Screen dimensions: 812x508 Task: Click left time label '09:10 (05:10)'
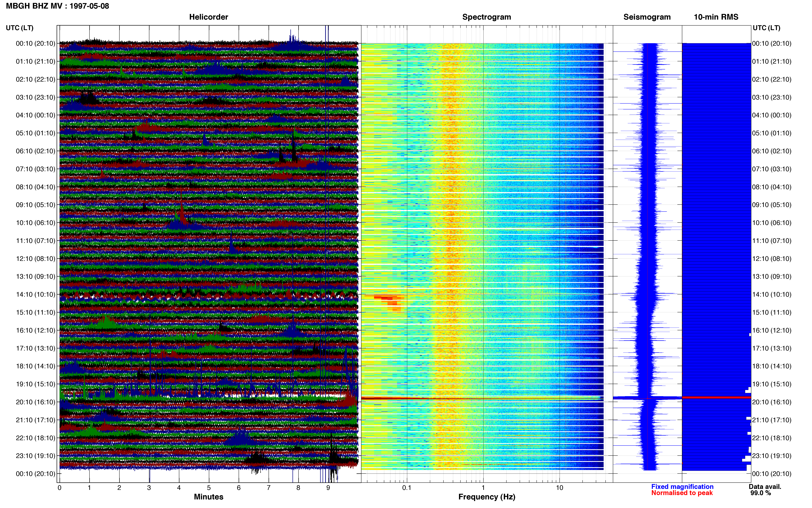[36, 205]
